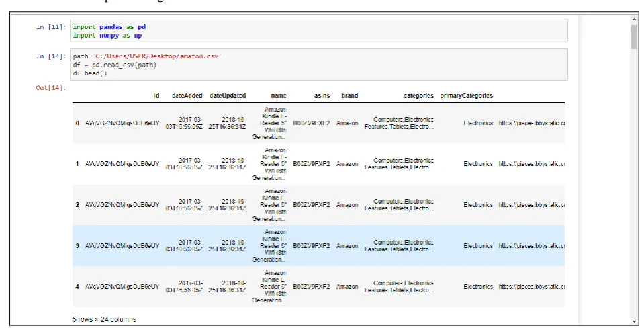Screen dimensions: 644x328
Task: Click the Out[14] output prompt
Action: (x=51, y=87)
